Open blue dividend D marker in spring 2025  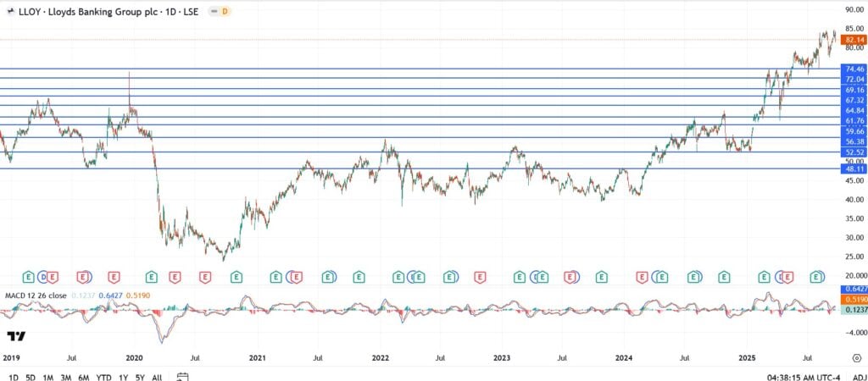781,276
